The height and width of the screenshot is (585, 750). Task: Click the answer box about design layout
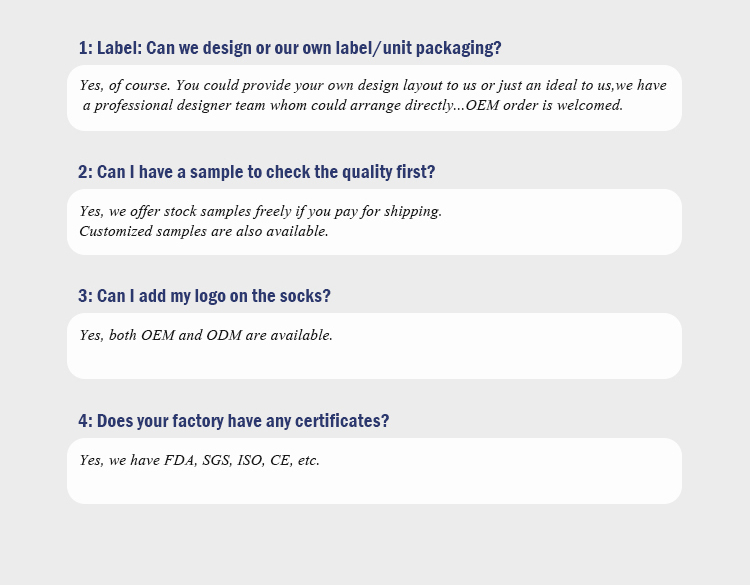374,98
